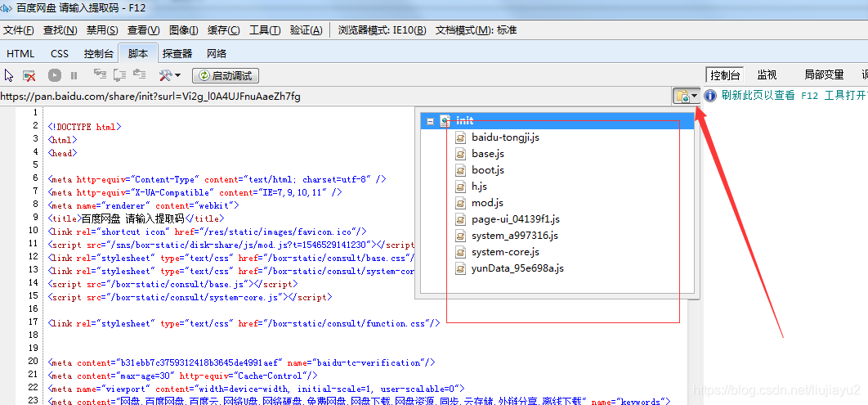Click the pan.baidu.com script URL field

pos(335,97)
